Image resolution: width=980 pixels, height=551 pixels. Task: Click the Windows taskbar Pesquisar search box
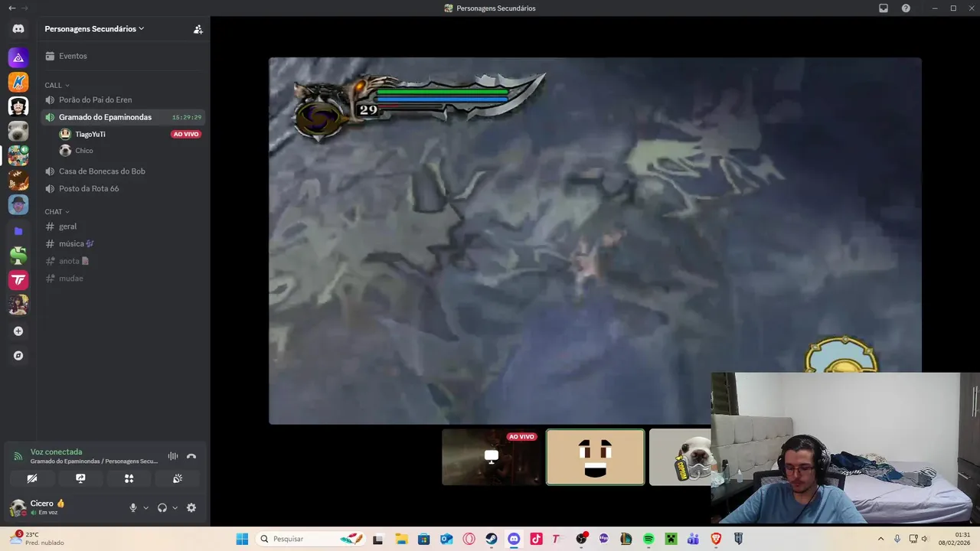click(309, 539)
